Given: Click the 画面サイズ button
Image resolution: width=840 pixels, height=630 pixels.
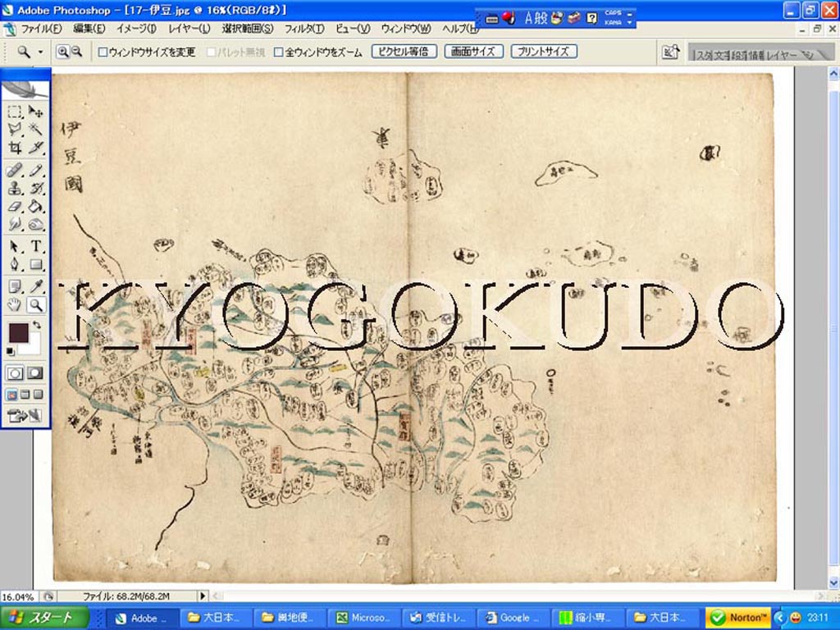Looking at the screenshot, I should tap(473, 52).
